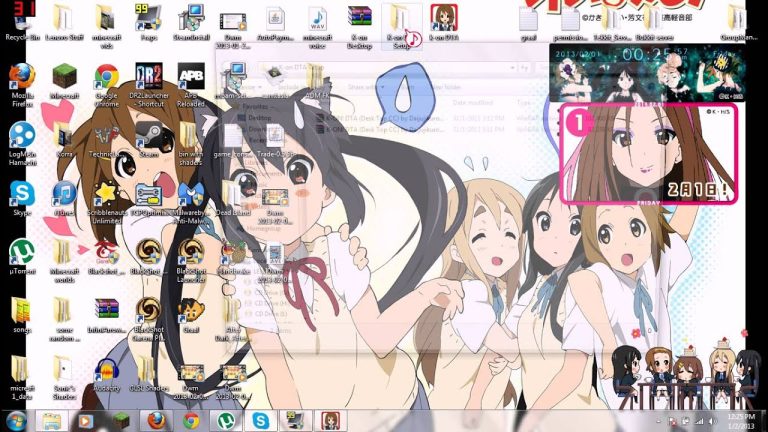Open the µTorrent desktop shortcut

click(x=22, y=257)
